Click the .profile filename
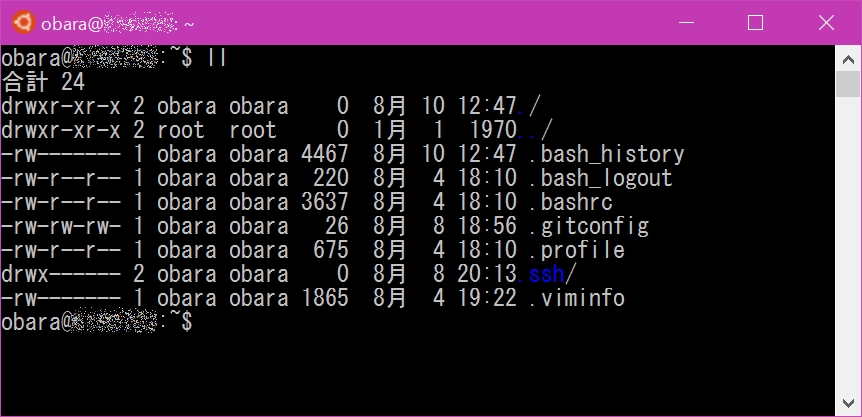 577,251
